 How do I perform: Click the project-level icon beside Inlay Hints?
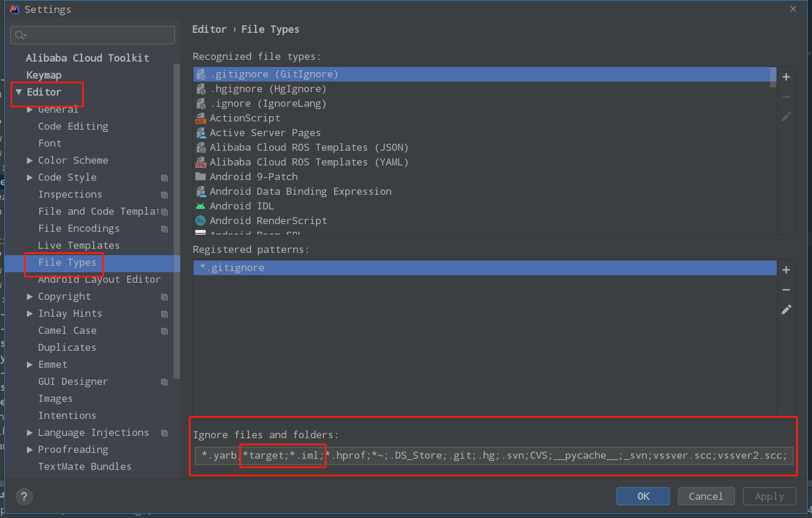[x=165, y=314]
